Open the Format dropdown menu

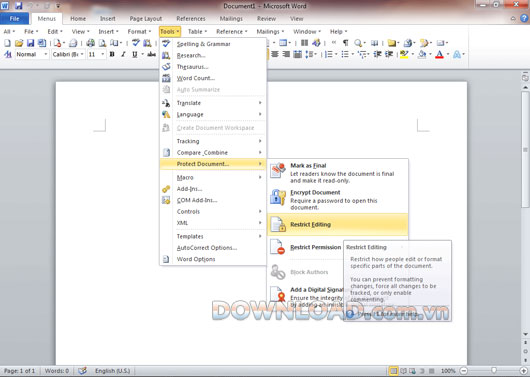pyautogui.click(x=139, y=31)
